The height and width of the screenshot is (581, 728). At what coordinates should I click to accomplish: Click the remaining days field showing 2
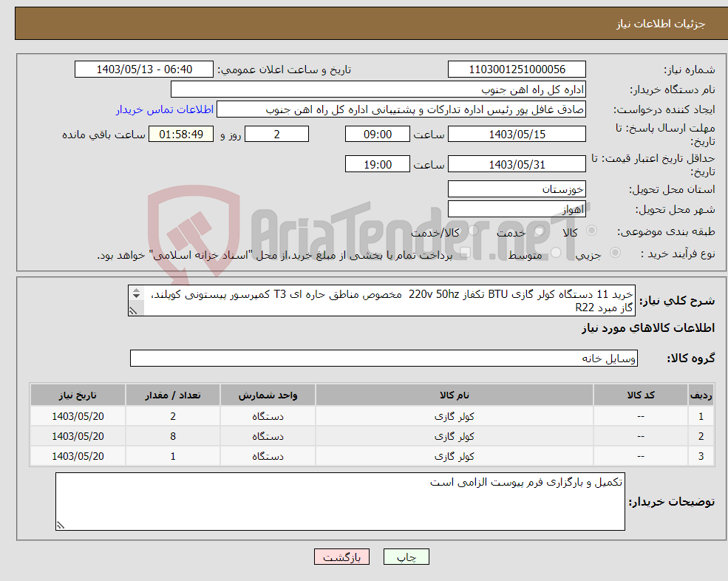click(276, 135)
